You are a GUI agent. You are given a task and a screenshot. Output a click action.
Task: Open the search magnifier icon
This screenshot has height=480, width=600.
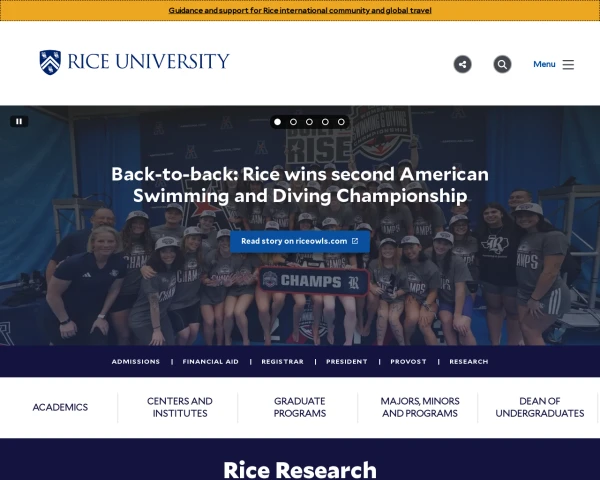click(x=502, y=64)
